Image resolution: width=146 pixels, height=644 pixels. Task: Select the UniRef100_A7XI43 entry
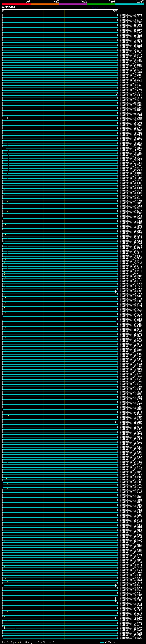[x=131, y=336]
